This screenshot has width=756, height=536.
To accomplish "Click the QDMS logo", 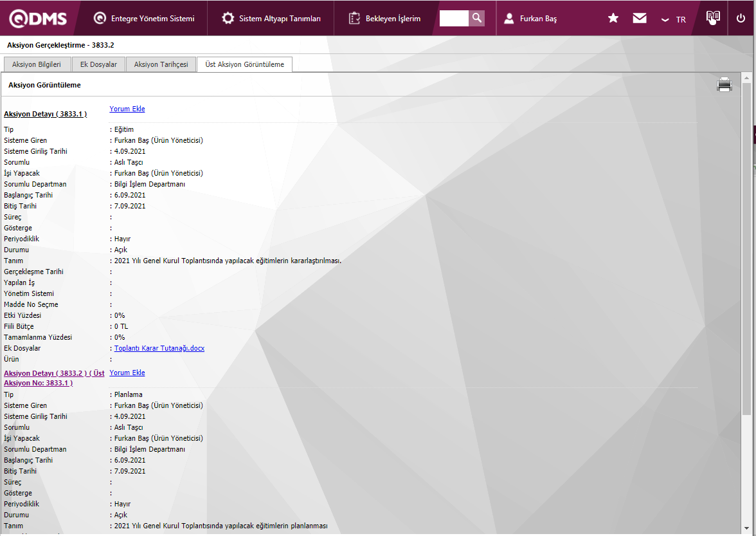I will (38, 19).
